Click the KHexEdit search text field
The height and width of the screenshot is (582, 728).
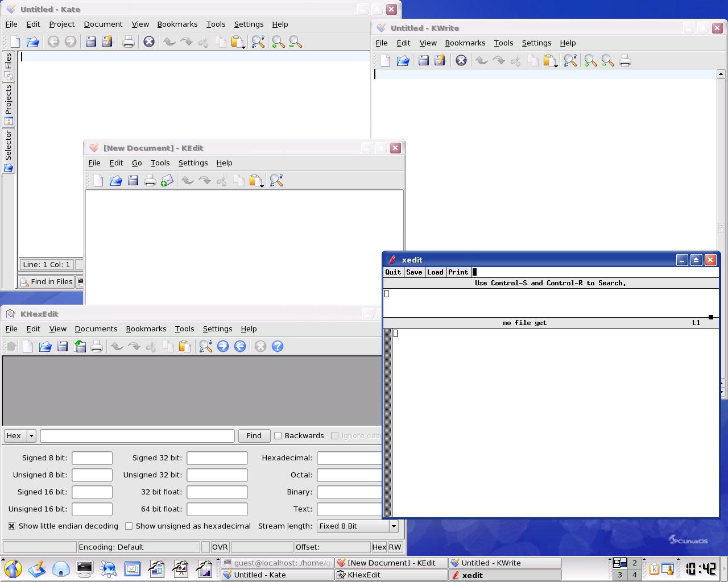(137, 436)
